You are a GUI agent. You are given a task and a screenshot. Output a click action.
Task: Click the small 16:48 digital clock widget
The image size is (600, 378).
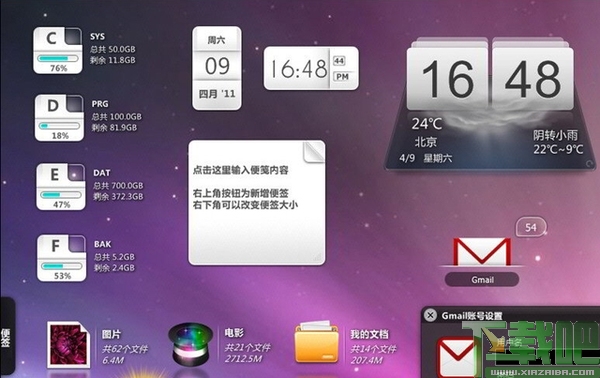311,69
